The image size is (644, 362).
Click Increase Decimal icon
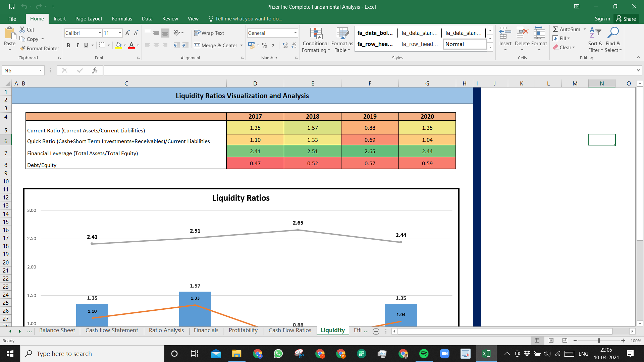pyautogui.click(x=285, y=45)
